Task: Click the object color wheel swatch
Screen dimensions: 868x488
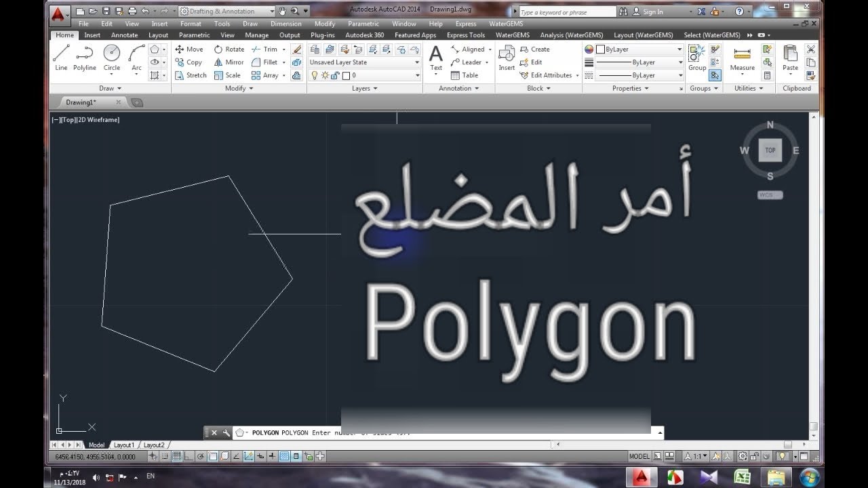Action: click(589, 49)
